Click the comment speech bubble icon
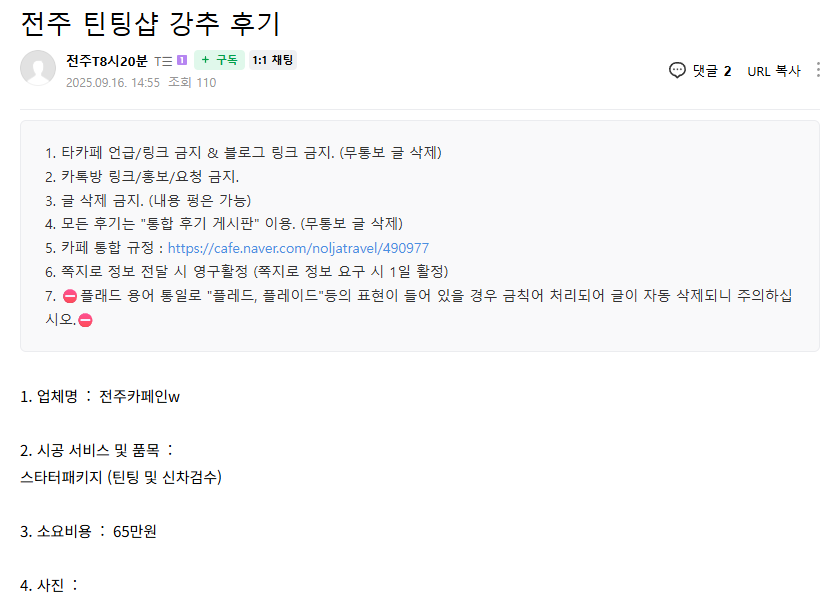This screenshot has width=825, height=596. pos(677,71)
